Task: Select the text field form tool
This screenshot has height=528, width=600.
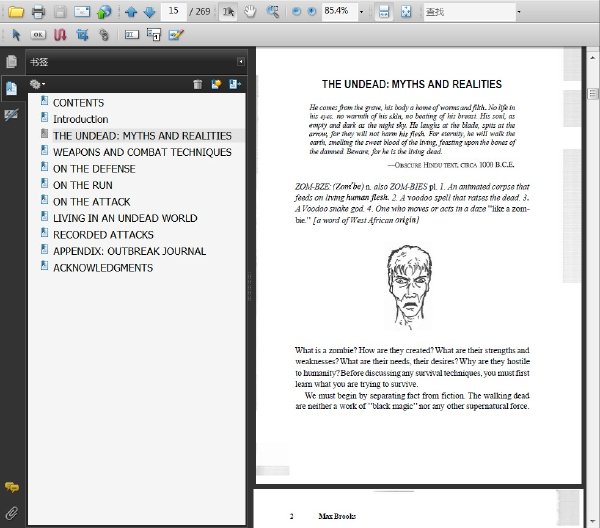Action: pyautogui.click(x=131, y=35)
